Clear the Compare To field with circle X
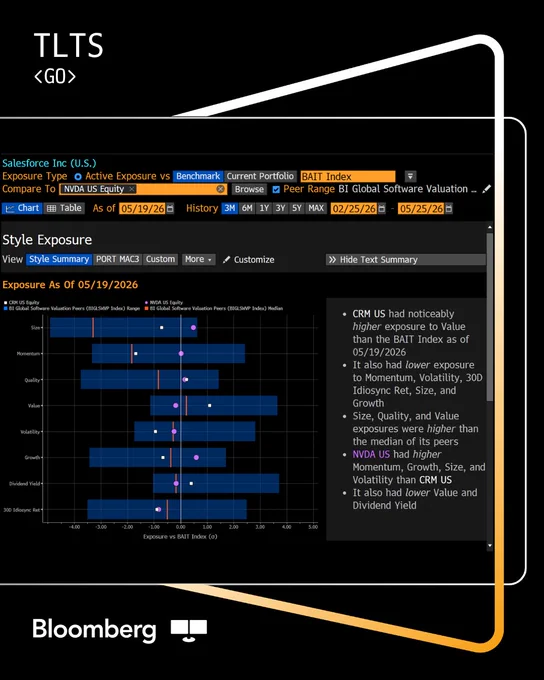The width and height of the screenshot is (544, 680). [x=220, y=189]
